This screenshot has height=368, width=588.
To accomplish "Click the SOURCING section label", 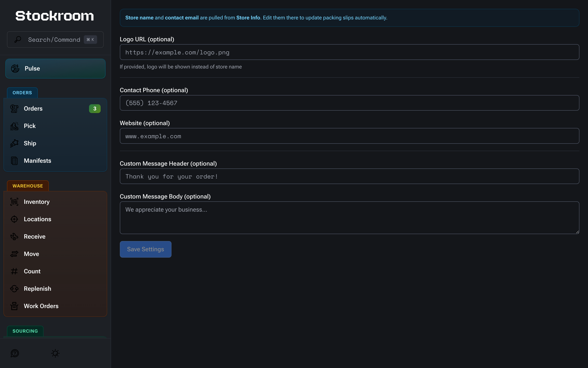I will tap(25, 331).
